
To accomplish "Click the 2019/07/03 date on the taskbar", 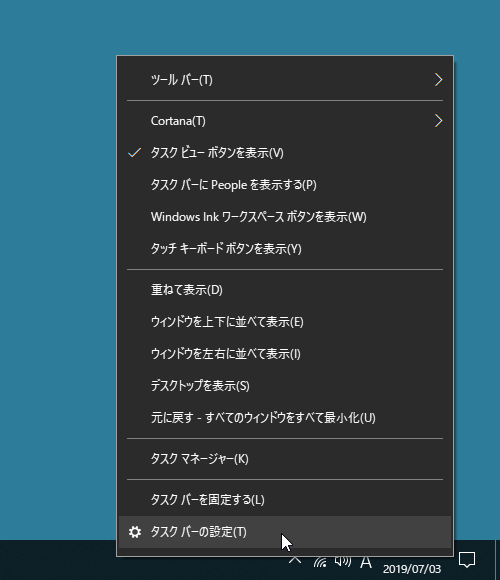I will point(412,569).
